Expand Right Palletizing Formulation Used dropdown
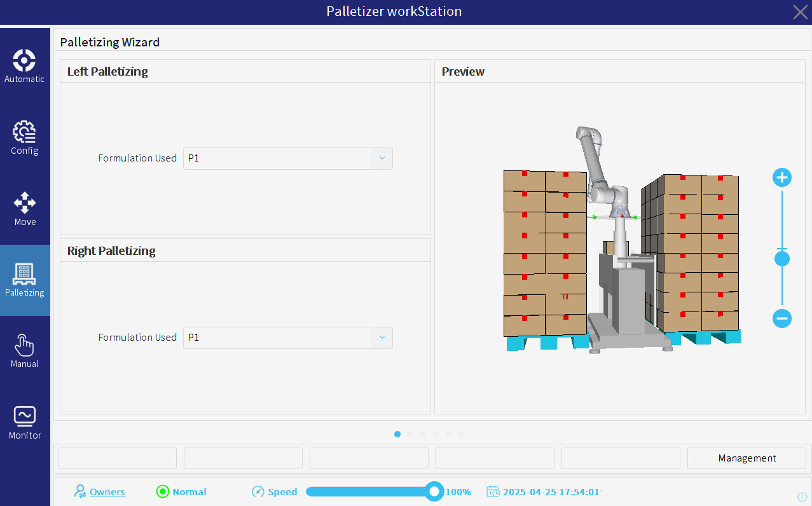 (288, 338)
